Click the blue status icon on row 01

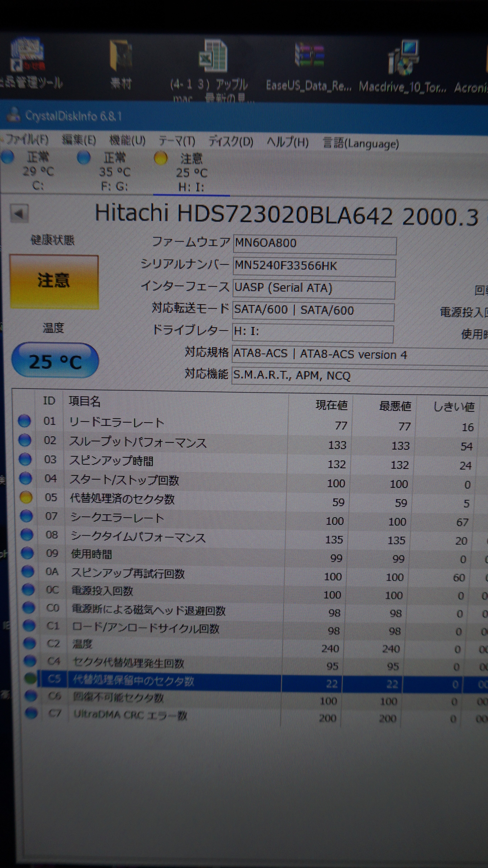pyautogui.click(x=24, y=421)
